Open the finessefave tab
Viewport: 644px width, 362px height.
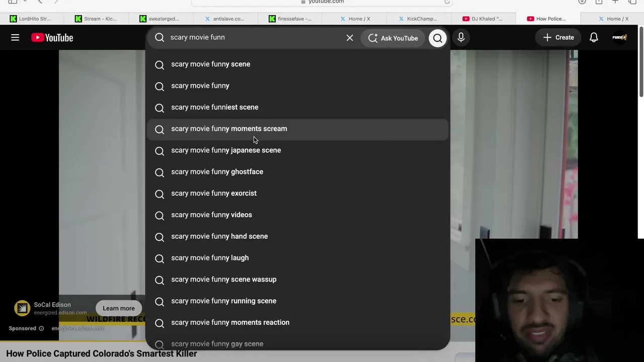290,19
